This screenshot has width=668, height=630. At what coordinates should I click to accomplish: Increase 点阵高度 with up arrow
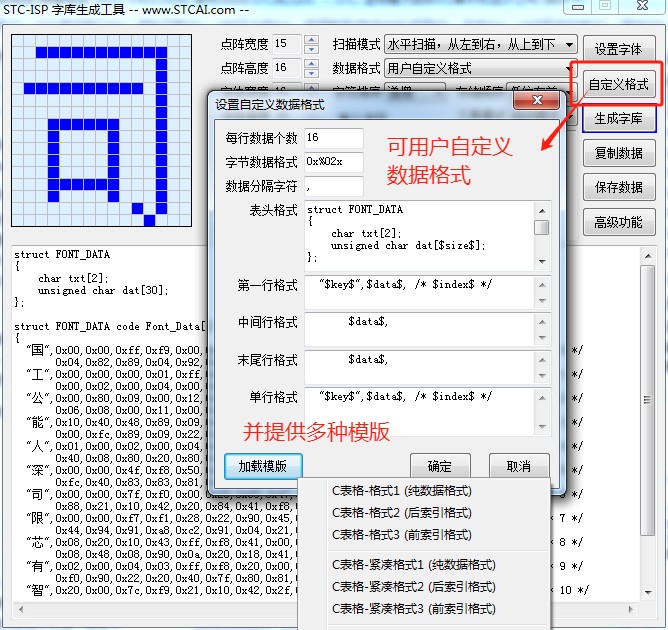pyautogui.click(x=312, y=64)
